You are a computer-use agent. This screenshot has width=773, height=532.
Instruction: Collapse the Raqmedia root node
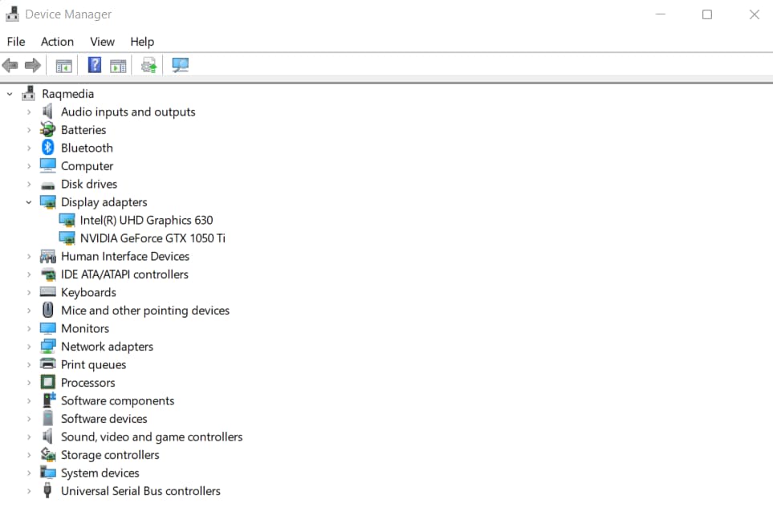pyautogui.click(x=10, y=94)
